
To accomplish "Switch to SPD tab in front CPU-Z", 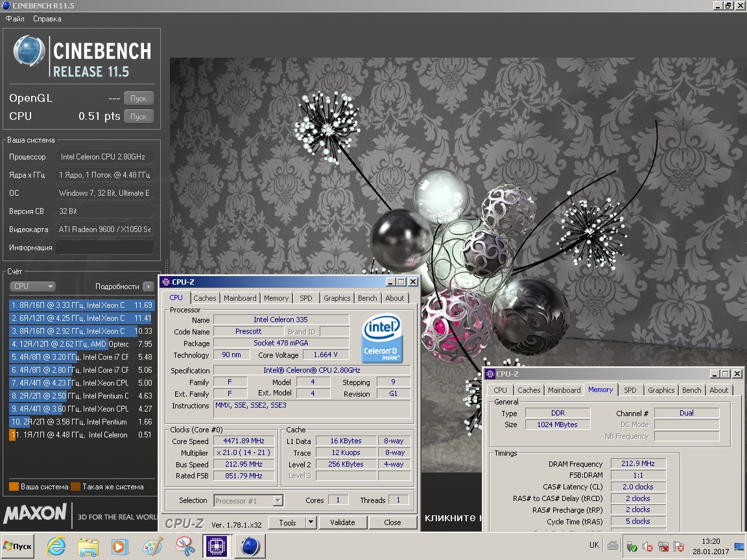I will tap(306, 298).
